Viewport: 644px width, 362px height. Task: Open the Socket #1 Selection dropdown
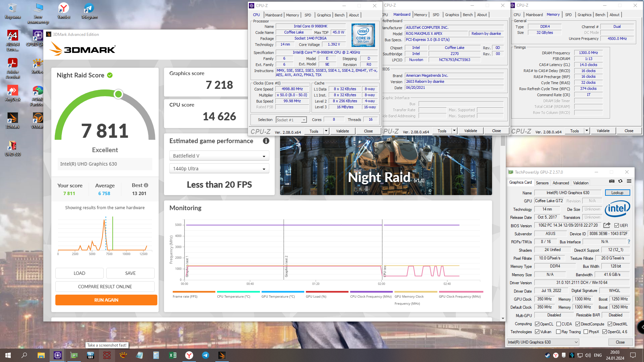pyautogui.click(x=291, y=120)
